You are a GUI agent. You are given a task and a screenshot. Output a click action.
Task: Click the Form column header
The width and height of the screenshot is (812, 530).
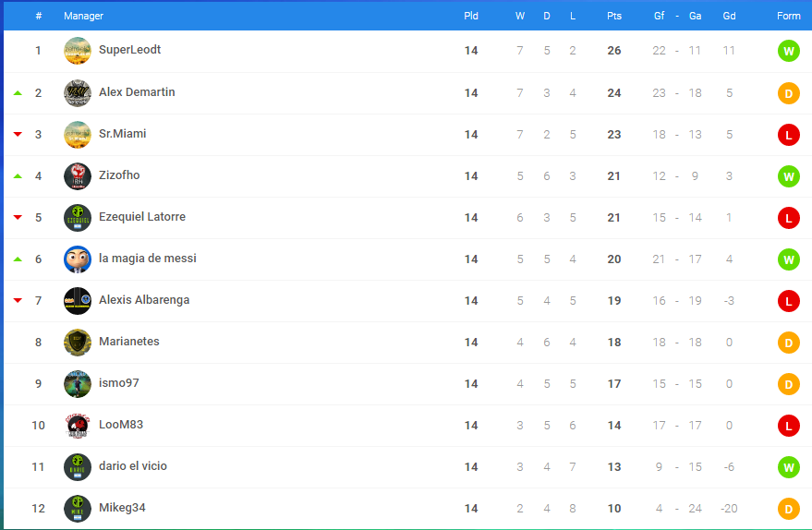coord(788,16)
